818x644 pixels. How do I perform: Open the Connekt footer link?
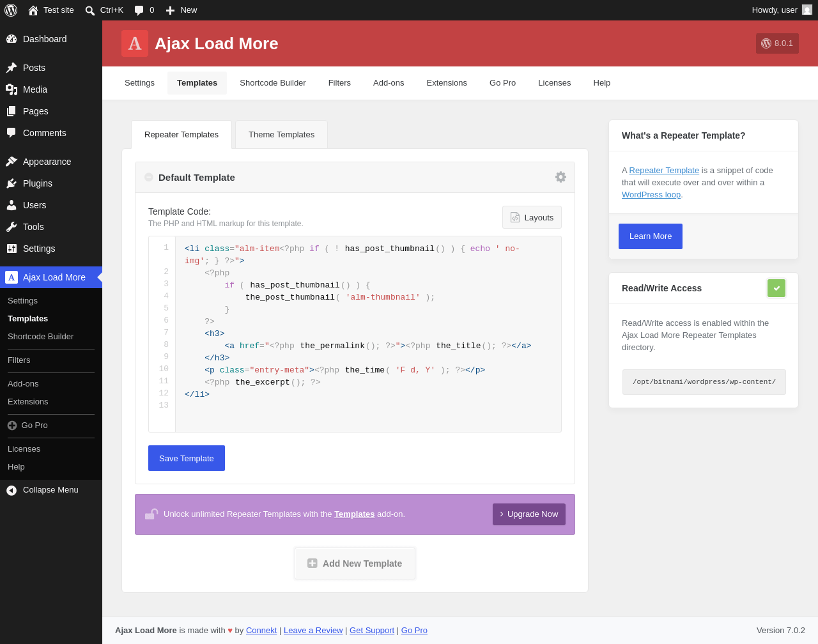[261, 631]
